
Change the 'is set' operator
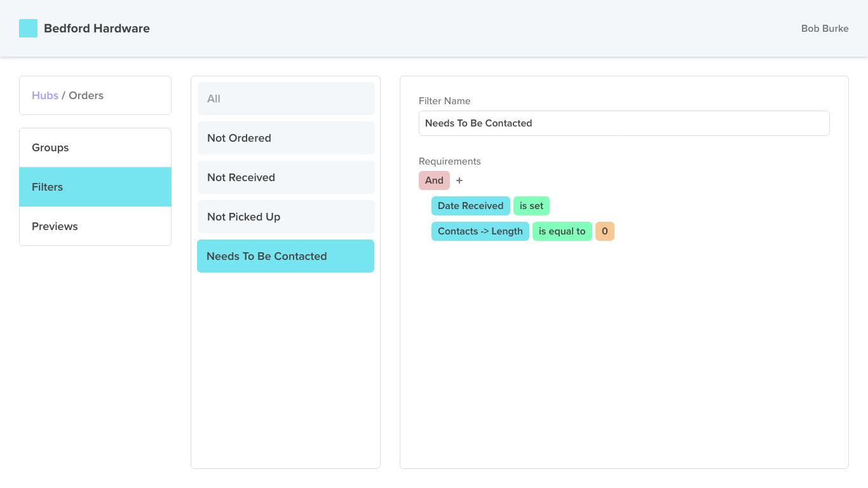531,206
